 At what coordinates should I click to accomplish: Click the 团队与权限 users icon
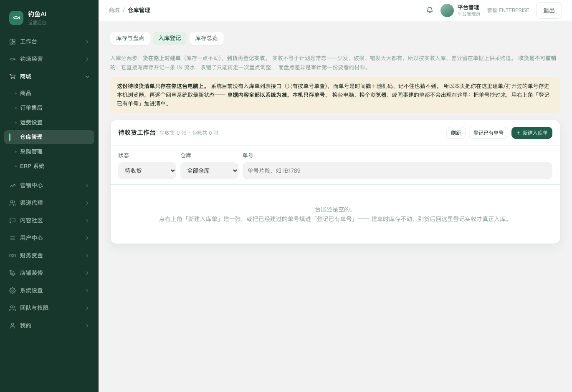13,308
